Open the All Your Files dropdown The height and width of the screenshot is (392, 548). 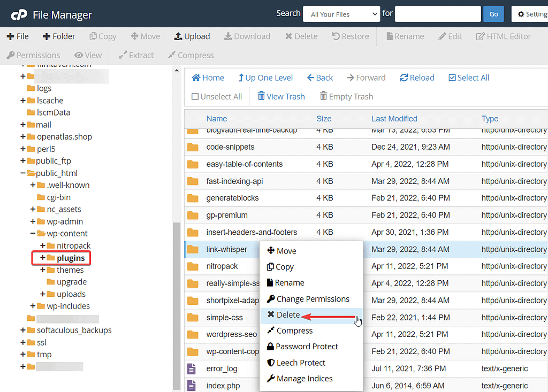tap(341, 13)
